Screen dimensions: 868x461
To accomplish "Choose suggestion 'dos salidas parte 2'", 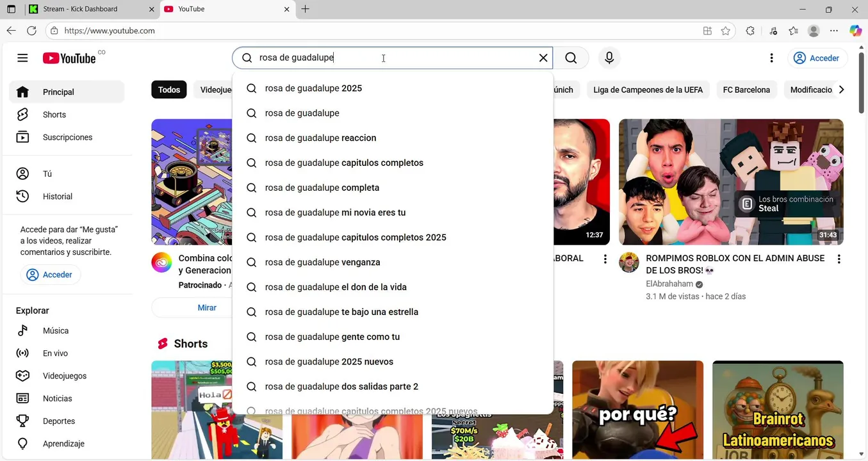I will (393, 387).
